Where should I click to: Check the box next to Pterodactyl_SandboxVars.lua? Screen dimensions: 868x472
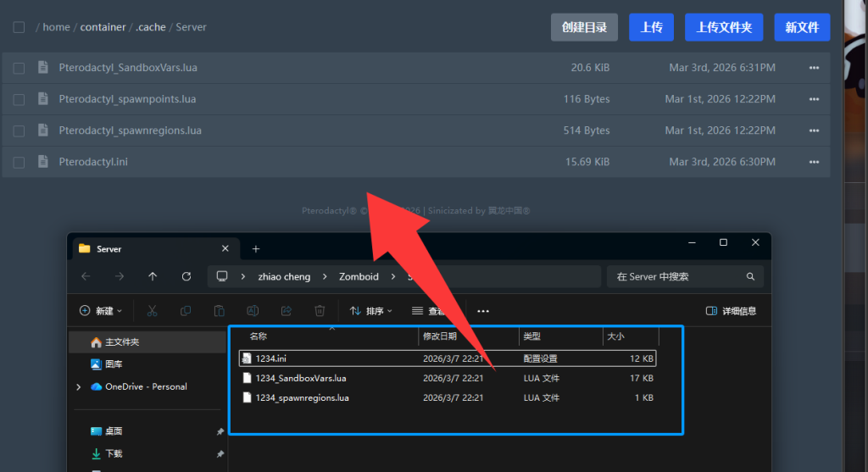19,68
